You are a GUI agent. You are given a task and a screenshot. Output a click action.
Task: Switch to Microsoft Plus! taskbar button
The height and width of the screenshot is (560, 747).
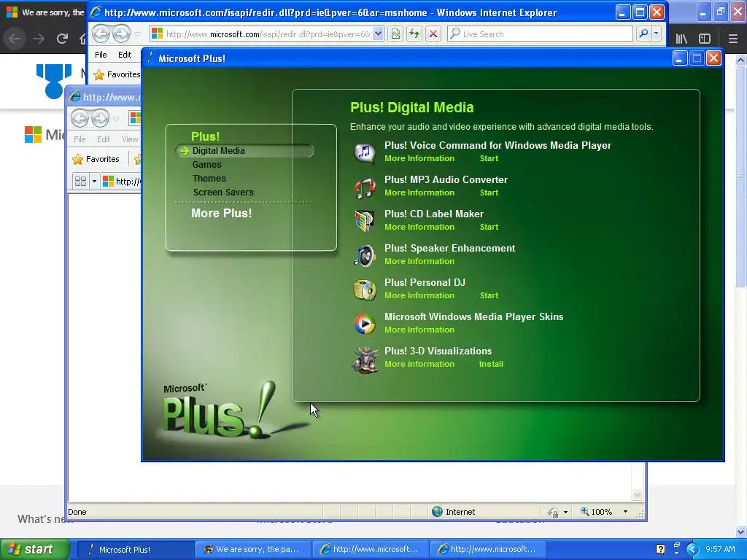tap(135, 550)
